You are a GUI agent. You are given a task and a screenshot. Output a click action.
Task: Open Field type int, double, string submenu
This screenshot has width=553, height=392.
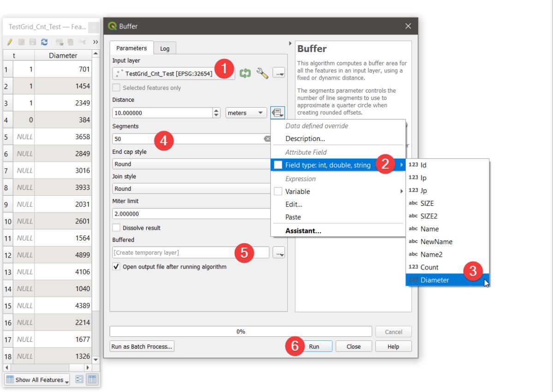point(338,165)
